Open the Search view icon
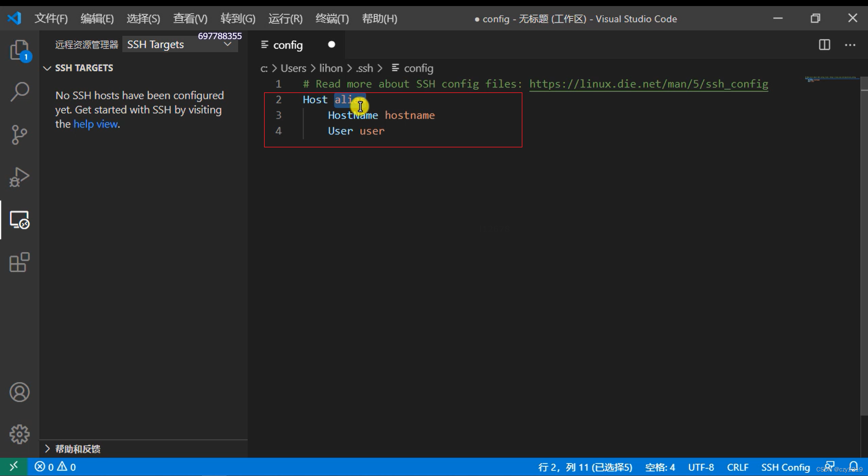This screenshot has height=476, width=868. coord(19,91)
